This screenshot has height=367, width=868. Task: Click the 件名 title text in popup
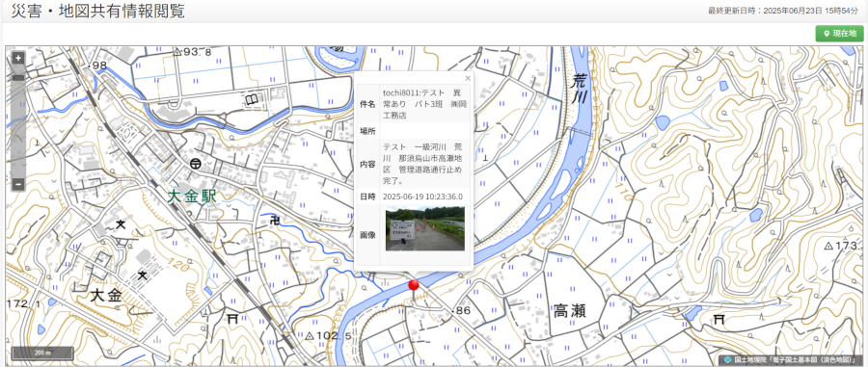pos(421,104)
